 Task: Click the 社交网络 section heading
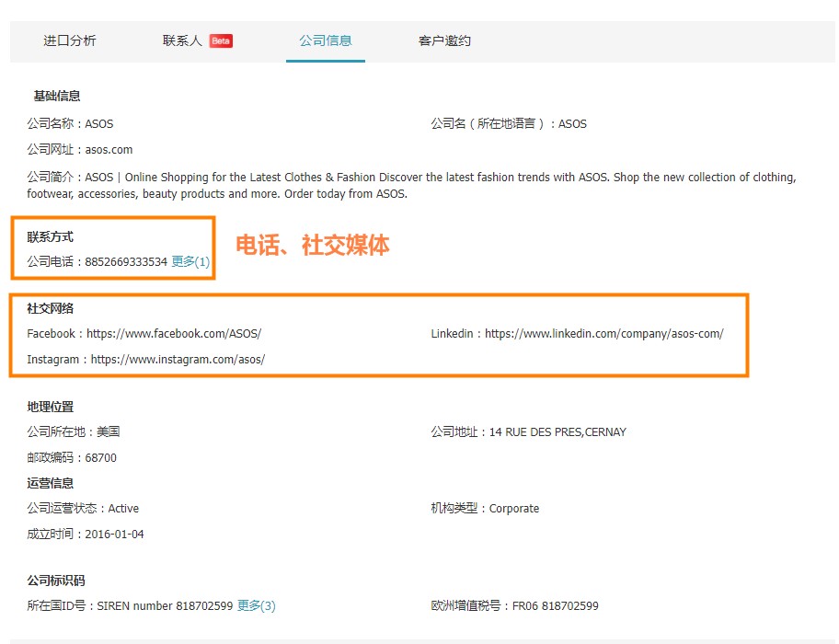pos(51,308)
